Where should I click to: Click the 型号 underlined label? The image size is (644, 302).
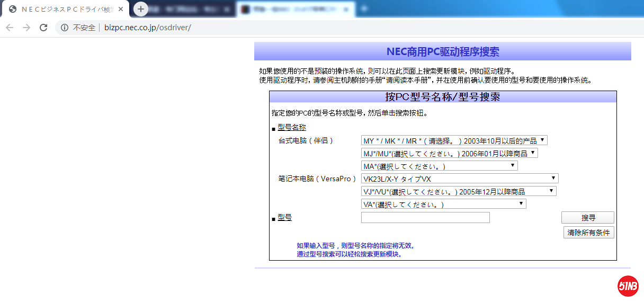[284, 218]
